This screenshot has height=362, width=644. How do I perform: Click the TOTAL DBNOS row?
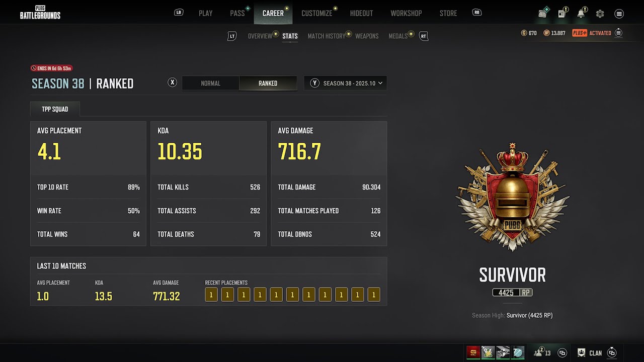point(329,234)
